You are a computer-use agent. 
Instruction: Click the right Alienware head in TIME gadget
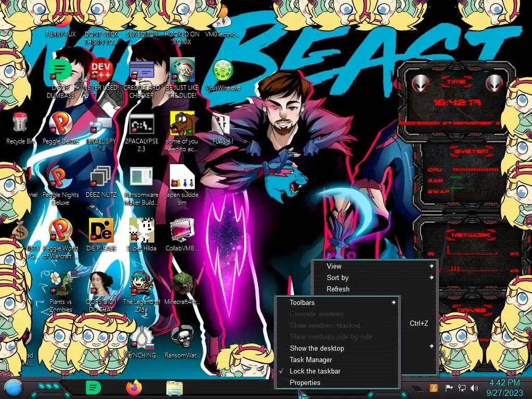(494, 83)
